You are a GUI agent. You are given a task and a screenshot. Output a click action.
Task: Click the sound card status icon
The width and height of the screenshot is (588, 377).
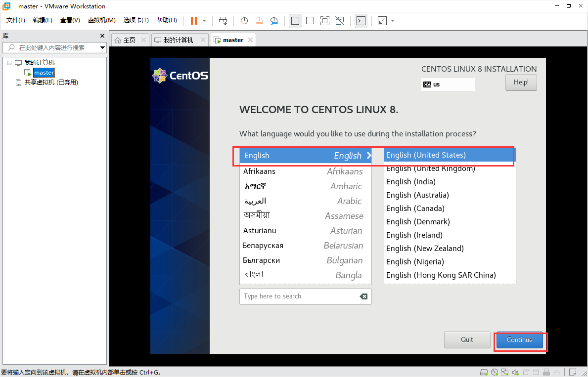coord(516,372)
